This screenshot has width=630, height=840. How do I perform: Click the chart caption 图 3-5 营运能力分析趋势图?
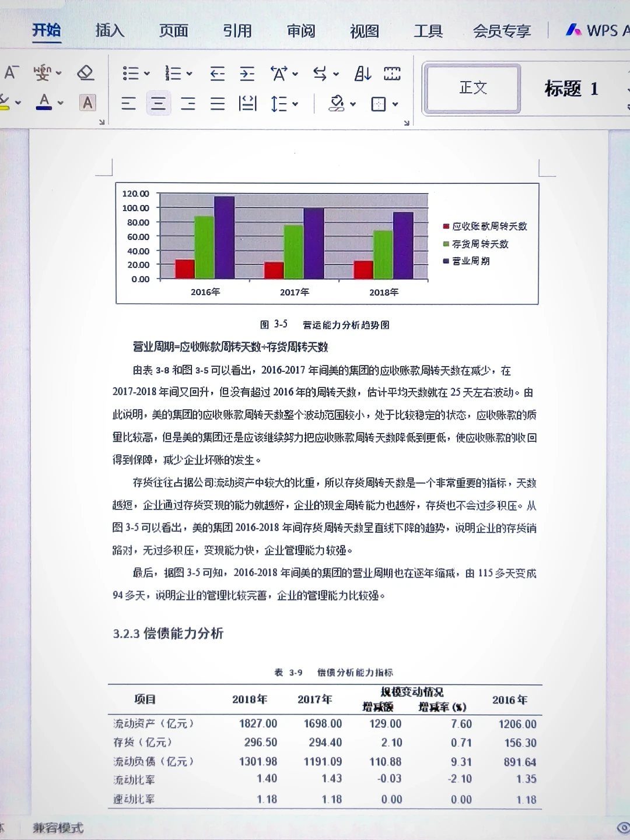(x=325, y=325)
